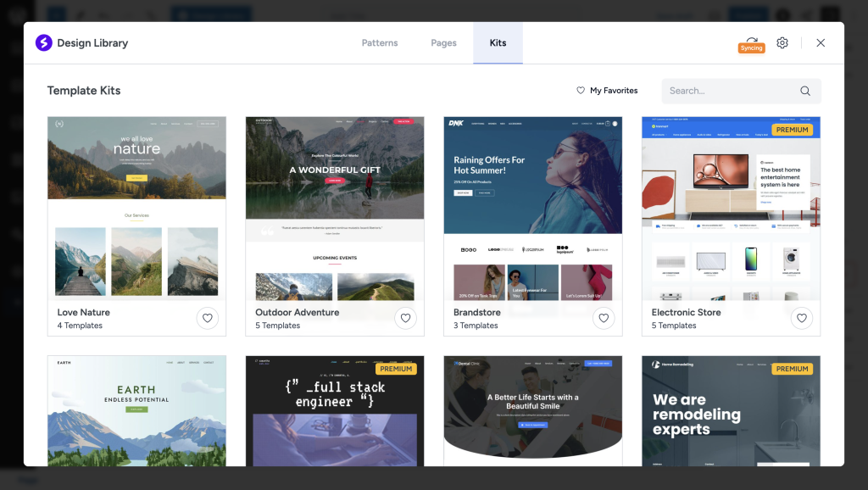Click the '3 Templates' label
The image size is (868, 490).
click(x=476, y=326)
